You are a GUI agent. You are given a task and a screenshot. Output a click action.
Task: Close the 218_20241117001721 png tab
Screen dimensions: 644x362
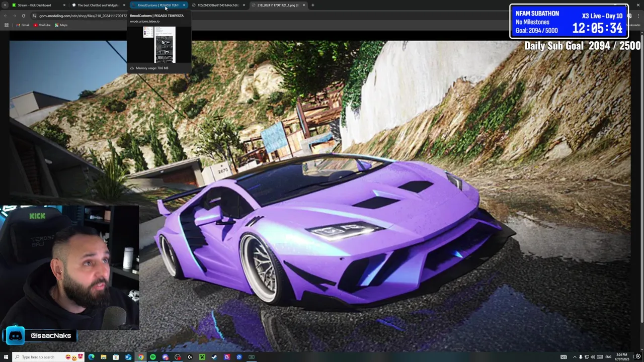click(303, 5)
